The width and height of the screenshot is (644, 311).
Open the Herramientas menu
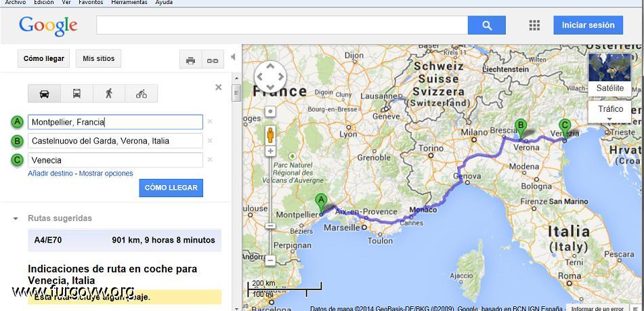coord(129,3)
